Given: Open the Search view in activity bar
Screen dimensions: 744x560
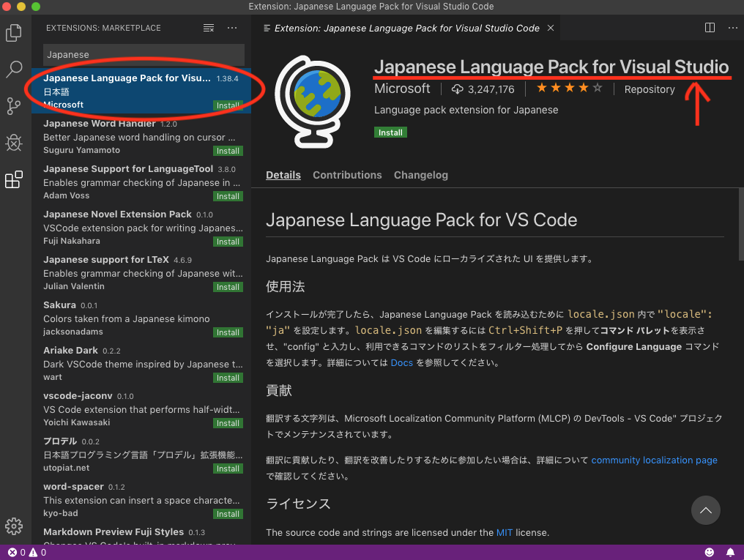Looking at the screenshot, I should click(x=14, y=70).
